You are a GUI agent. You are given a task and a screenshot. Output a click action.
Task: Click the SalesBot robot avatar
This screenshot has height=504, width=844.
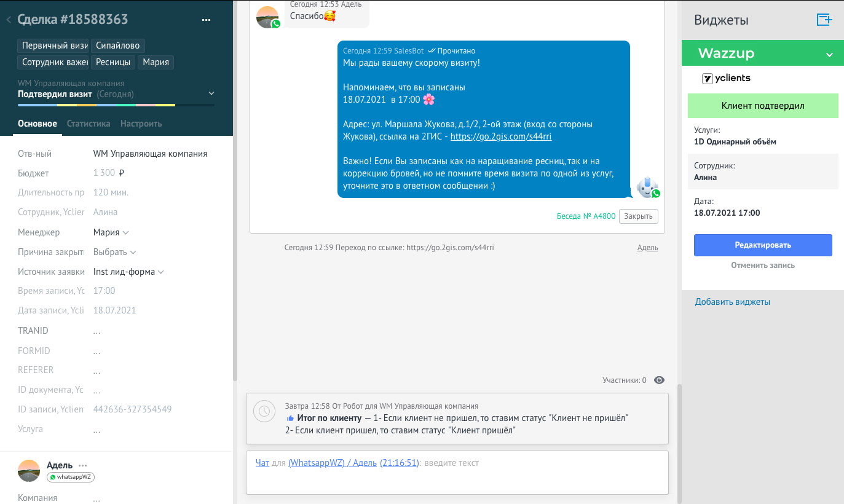[x=647, y=187]
